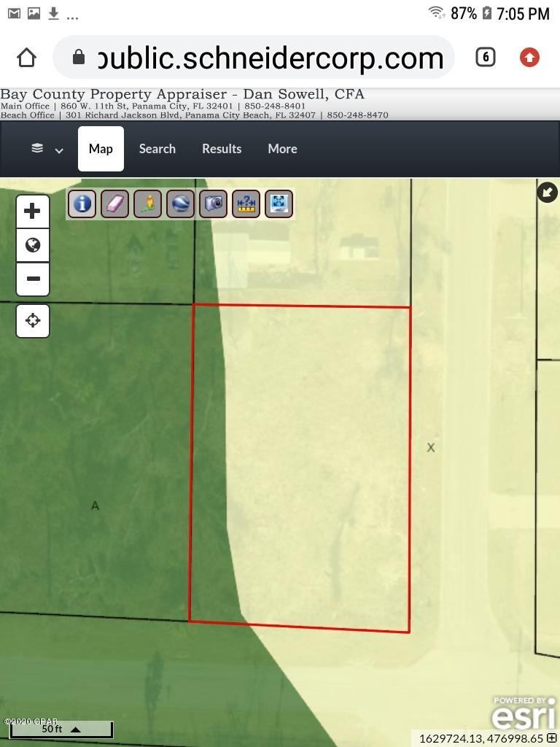
Task: Open the More menu
Action: (x=282, y=149)
